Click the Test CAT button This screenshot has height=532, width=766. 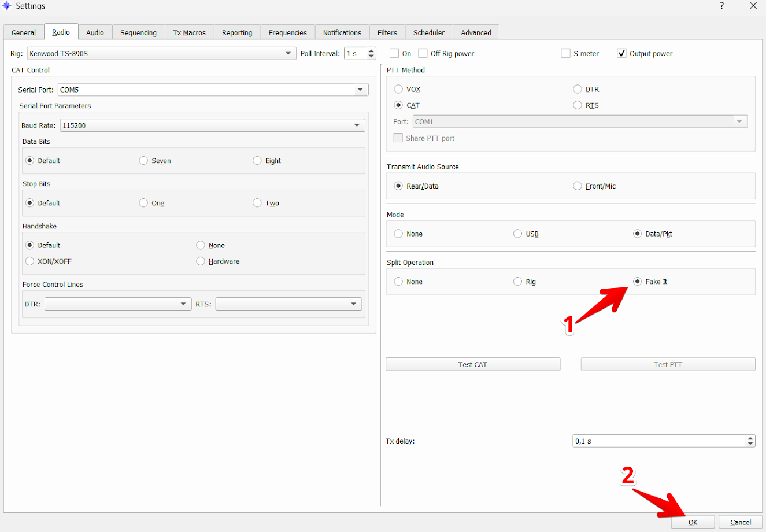click(472, 364)
